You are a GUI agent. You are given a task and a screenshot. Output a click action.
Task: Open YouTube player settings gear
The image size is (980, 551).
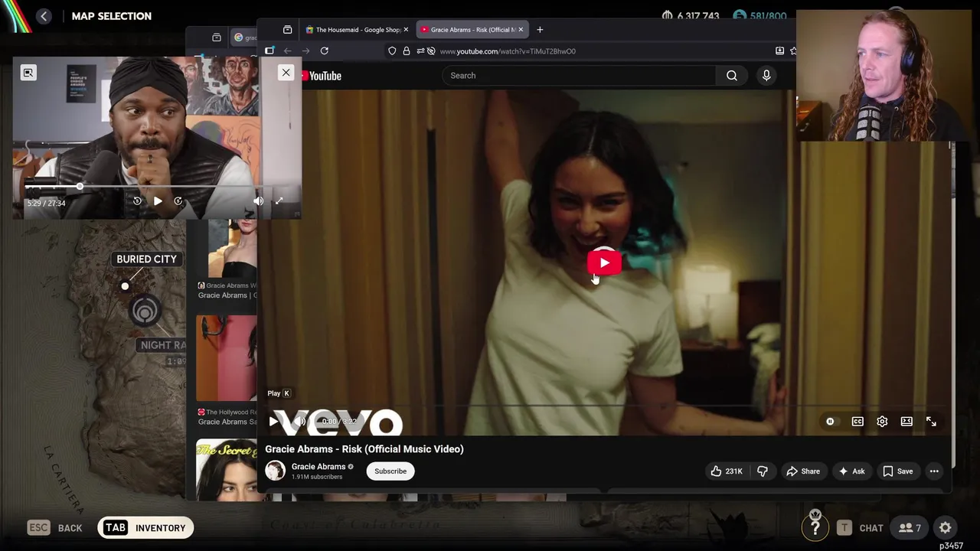[x=882, y=422]
